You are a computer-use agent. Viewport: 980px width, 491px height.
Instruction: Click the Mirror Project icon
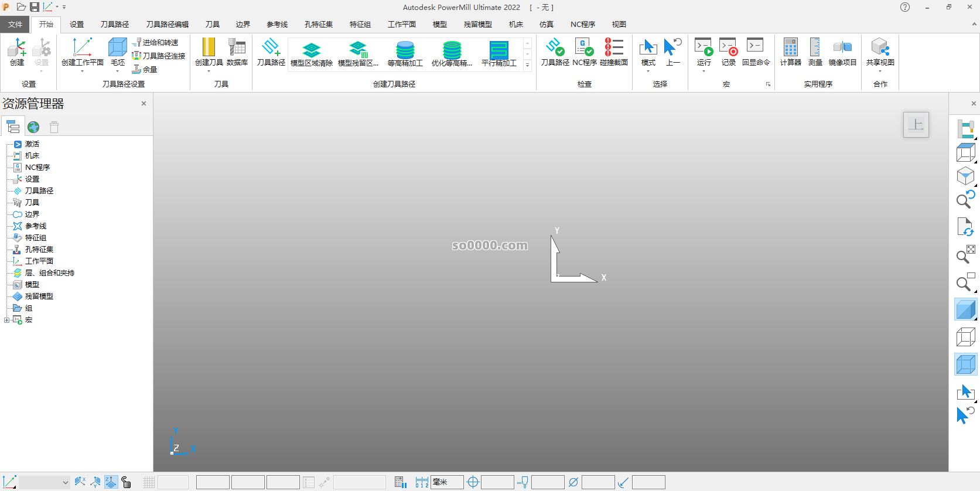pos(842,52)
